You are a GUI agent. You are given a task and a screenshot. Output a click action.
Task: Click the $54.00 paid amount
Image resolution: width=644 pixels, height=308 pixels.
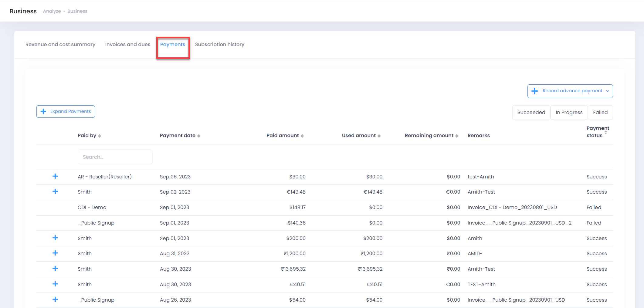click(297, 300)
